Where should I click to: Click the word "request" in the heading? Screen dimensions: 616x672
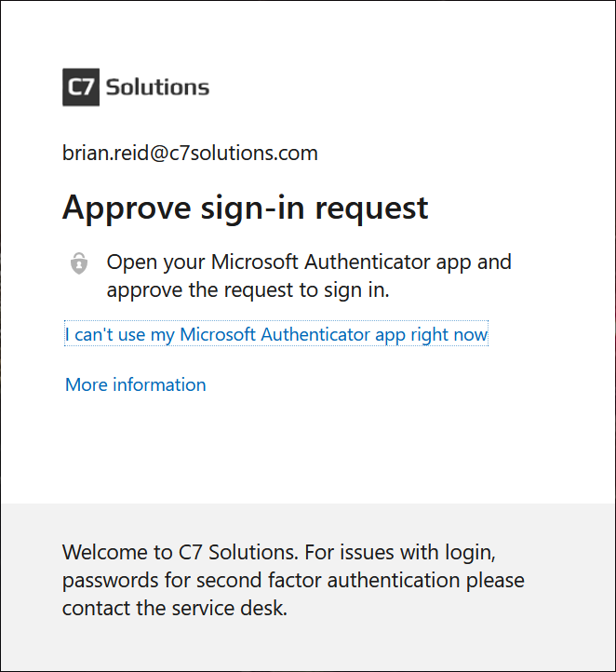click(372, 209)
